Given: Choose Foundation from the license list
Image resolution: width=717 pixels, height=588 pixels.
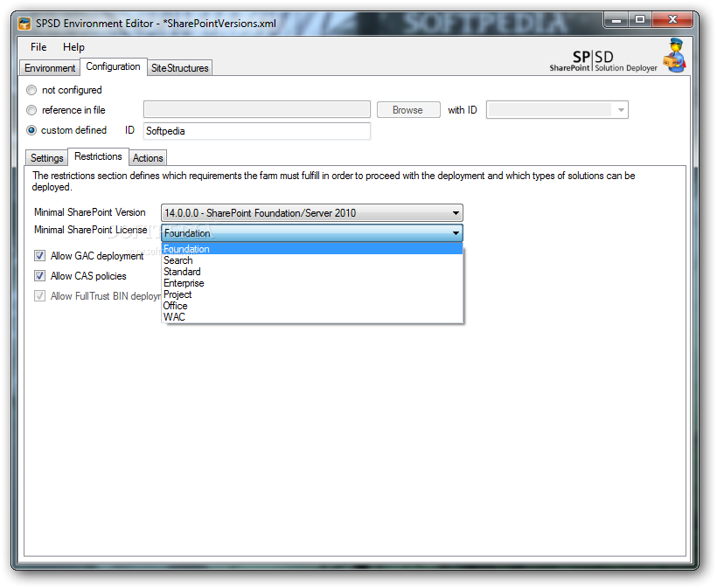Looking at the screenshot, I should 312,249.
